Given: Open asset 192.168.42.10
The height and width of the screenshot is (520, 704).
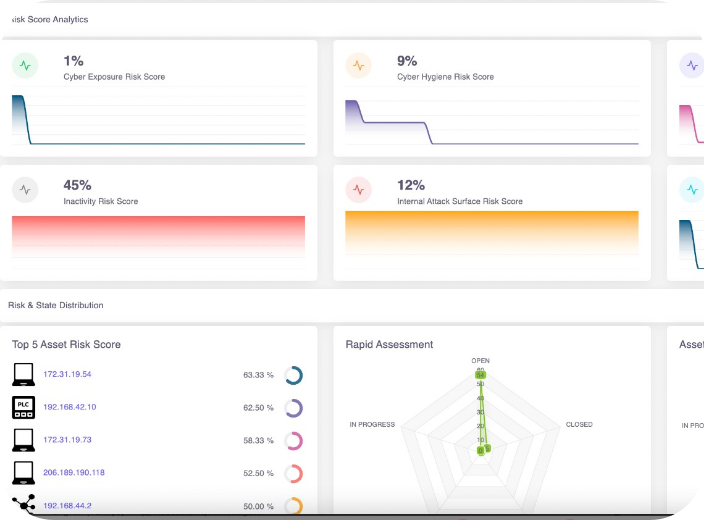Looking at the screenshot, I should point(70,407).
